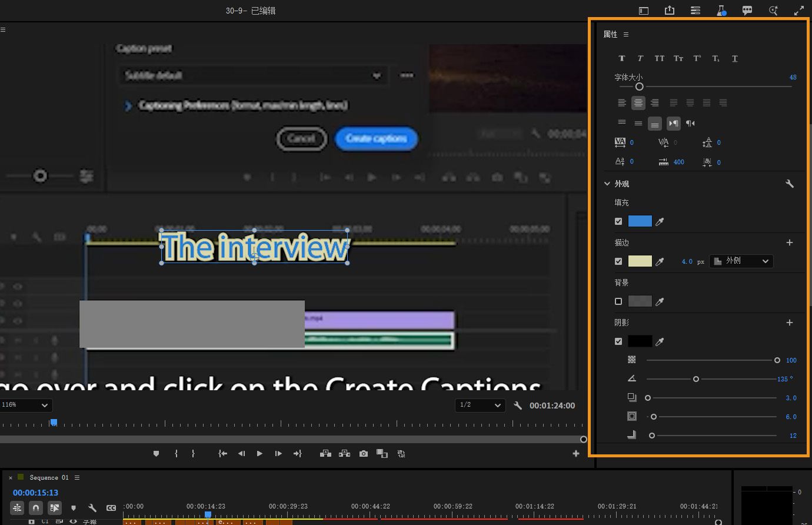Pick fill color with eyedropper
Image resolution: width=812 pixels, height=525 pixels.
[x=660, y=221]
